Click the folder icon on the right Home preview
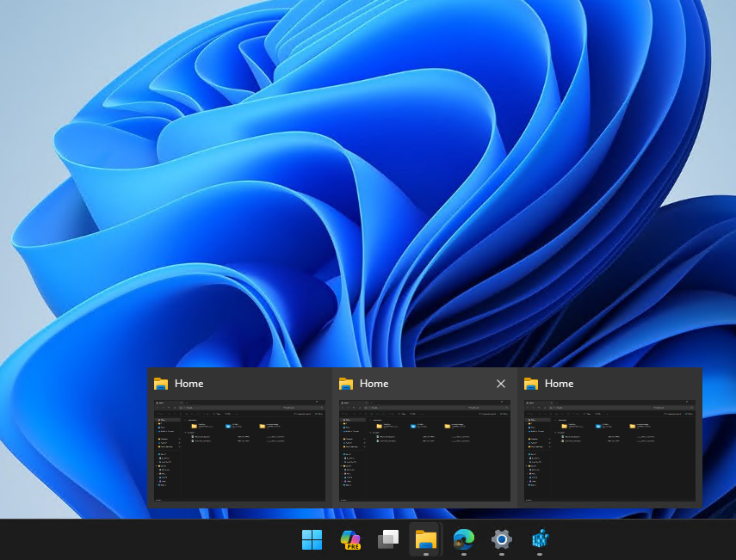Image resolution: width=736 pixels, height=560 pixels. [x=531, y=384]
